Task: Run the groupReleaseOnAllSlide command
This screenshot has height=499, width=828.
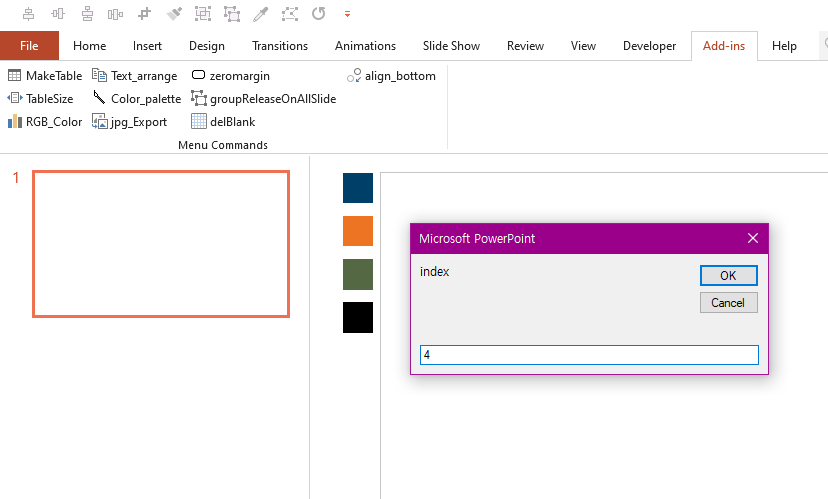Action: (x=264, y=99)
